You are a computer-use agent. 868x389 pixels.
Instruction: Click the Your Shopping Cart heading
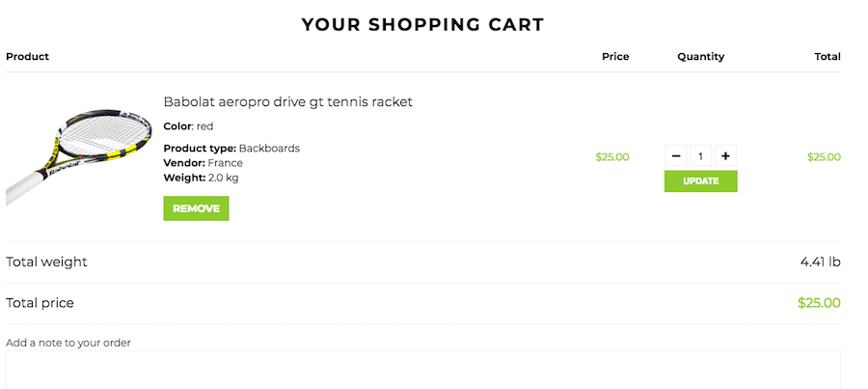[422, 24]
